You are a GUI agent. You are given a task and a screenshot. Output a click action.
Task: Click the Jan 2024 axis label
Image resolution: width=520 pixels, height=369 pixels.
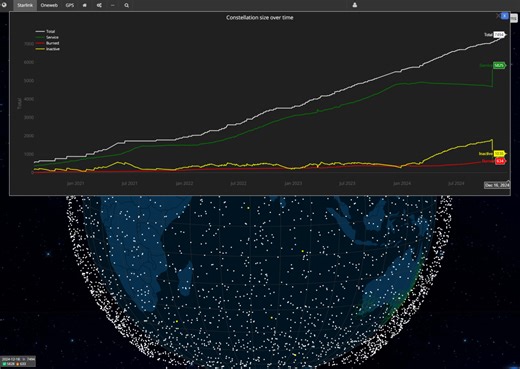[x=402, y=183]
